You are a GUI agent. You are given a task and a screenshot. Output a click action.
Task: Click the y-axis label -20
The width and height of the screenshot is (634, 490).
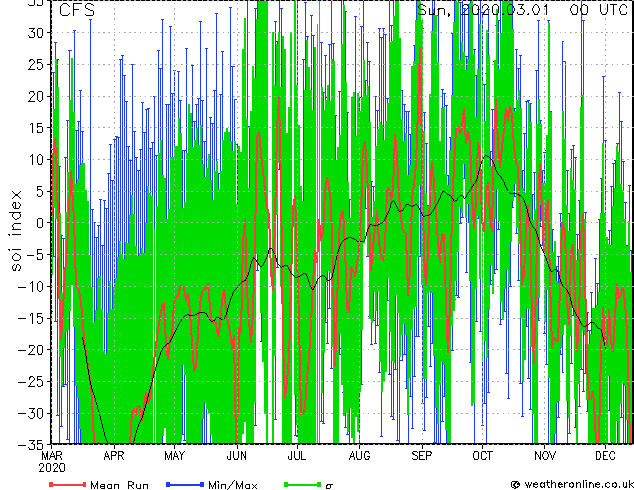[31, 350]
